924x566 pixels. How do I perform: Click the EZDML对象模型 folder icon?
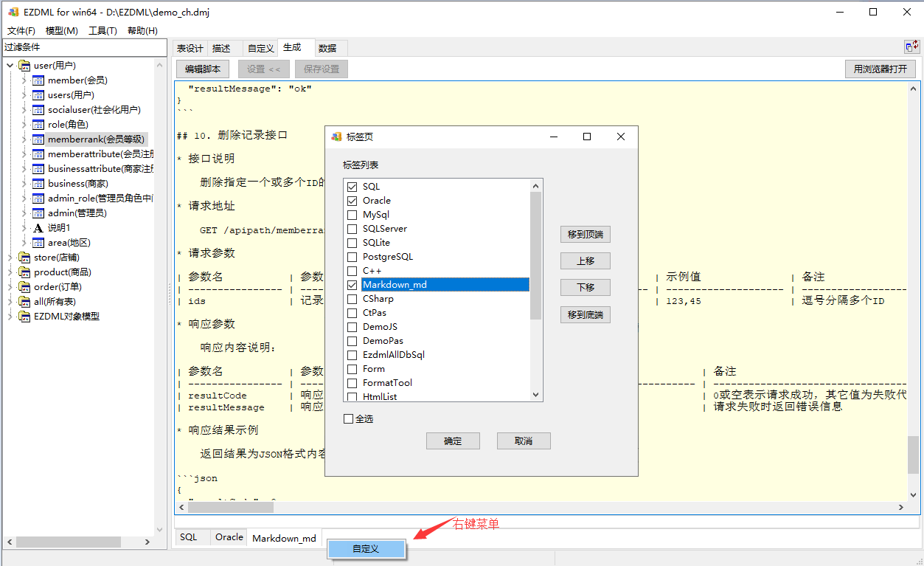pyautogui.click(x=24, y=317)
